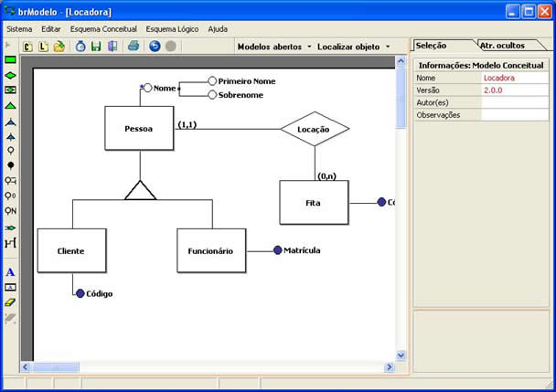This screenshot has width=556, height=392.
Task: Select the green diamond relationship tool
Action: [x=10, y=75]
